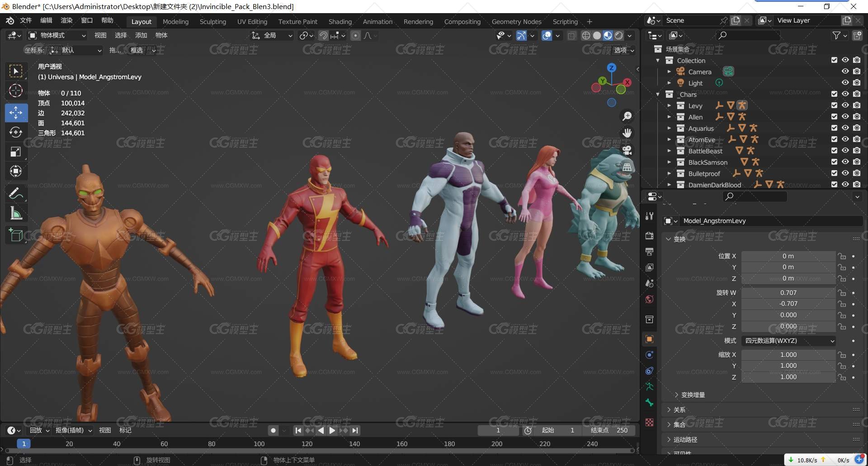The height and width of the screenshot is (466, 868).
Task: Hide the Camera in viewport
Action: coord(845,71)
